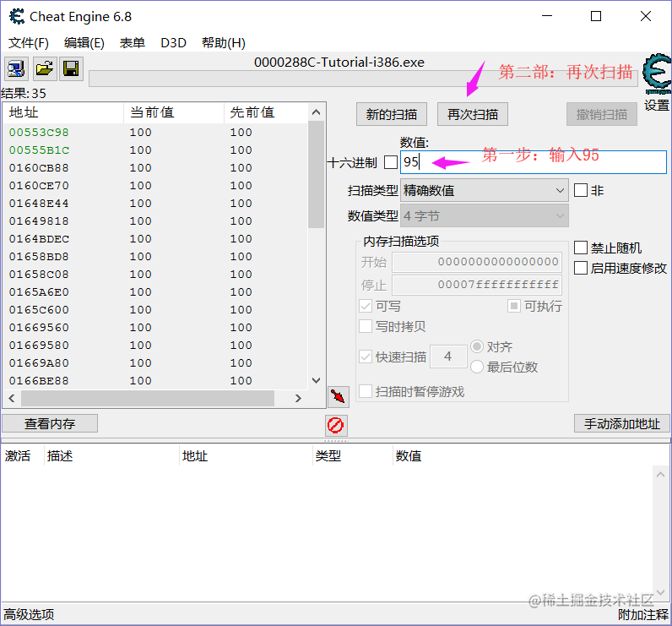Click the 撤销扫描 button
The image size is (672, 626).
pos(602,115)
